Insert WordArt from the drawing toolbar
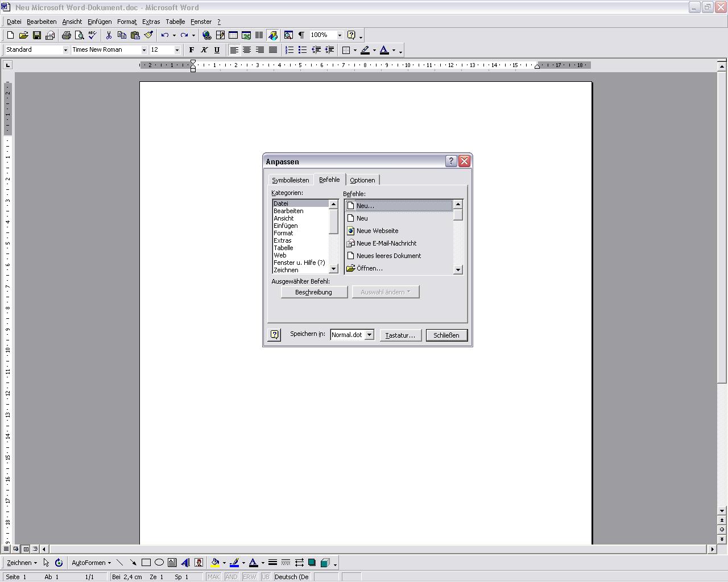 [185, 563]
